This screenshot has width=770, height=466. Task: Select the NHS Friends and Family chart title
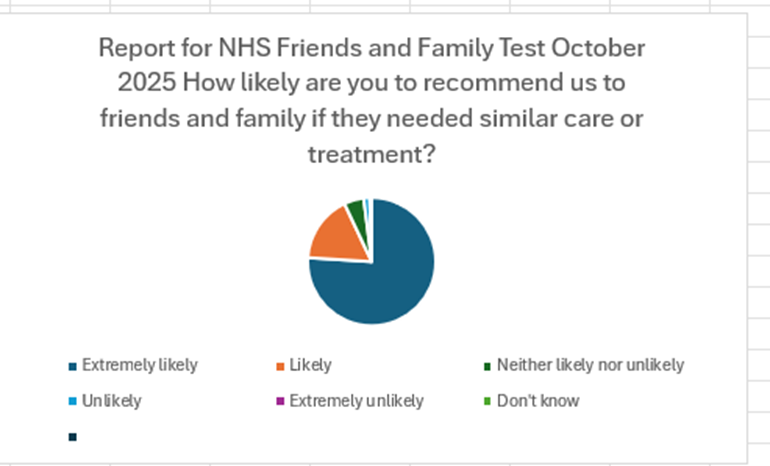click(x=371, y=101)
